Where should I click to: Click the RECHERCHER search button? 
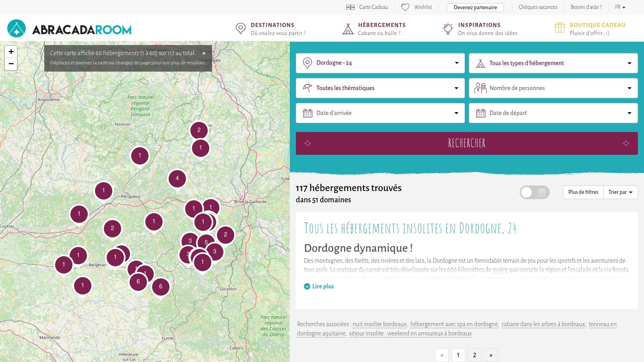point(467,143)
